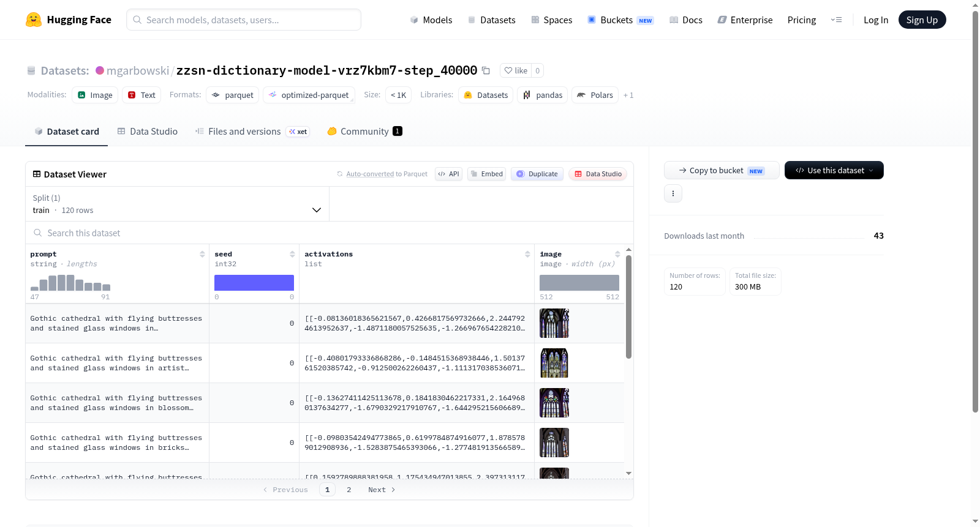The width and height of the screenshot is (980, 527).
Task: Show the +1 additional libraries
Action: coord(628,95)
